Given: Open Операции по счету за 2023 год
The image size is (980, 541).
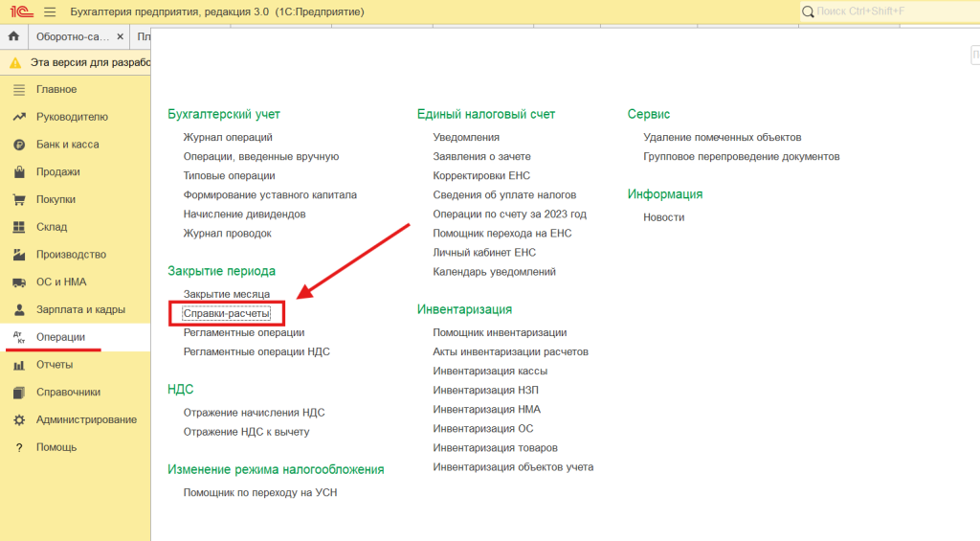Looking at the screenshot, I should pyautogui.click(x=510, y=214).
